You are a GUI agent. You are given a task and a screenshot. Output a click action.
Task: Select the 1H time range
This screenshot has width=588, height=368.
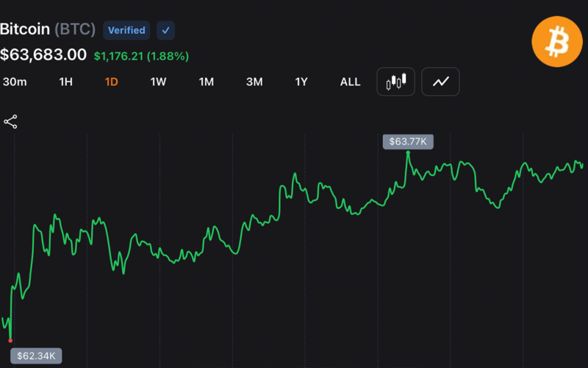click(65, 82)
